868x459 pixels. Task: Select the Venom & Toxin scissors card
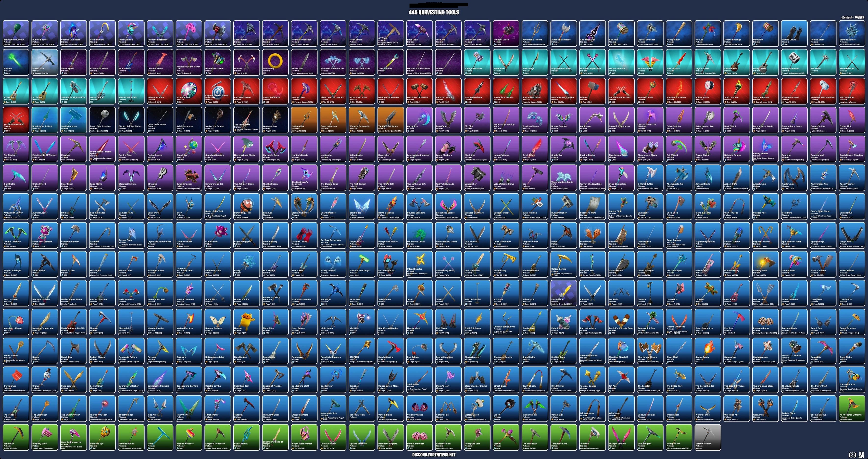coord(362,408)
